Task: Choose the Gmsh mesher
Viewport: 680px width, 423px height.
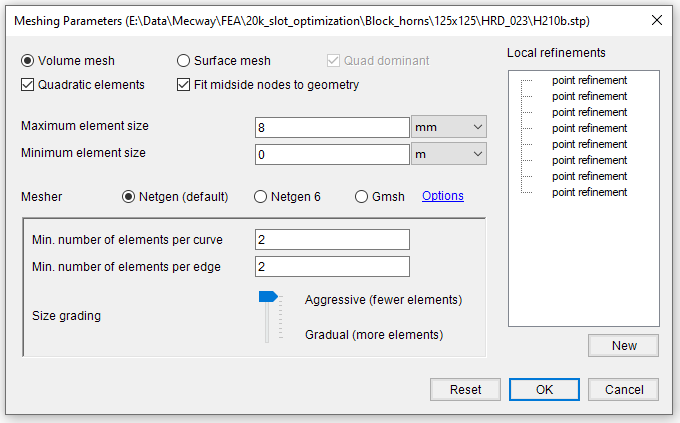Action: coord(361,197)
